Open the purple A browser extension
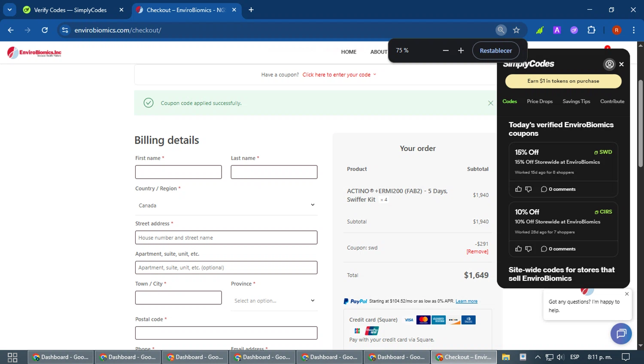The height and width of the screenshot is (364, 644). 557,30
